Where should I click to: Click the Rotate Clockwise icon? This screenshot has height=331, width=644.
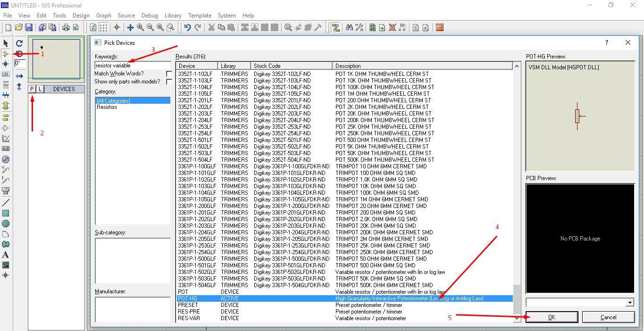19,43
